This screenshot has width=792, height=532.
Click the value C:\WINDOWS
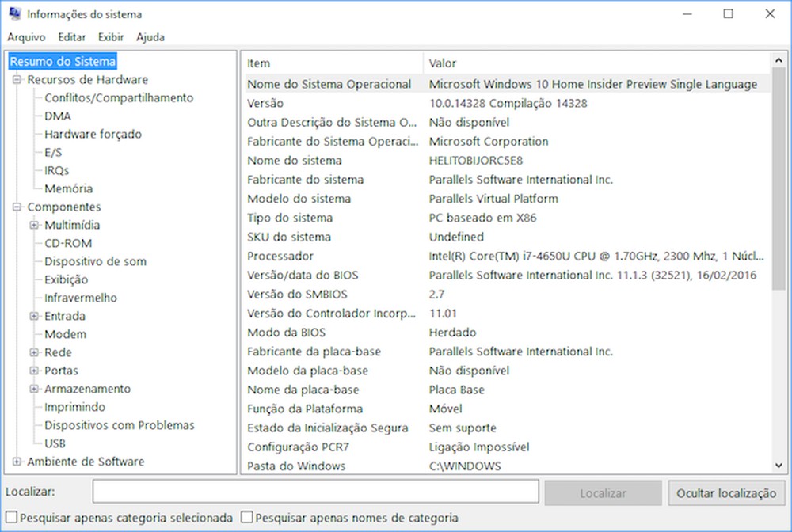pos(465,465)
